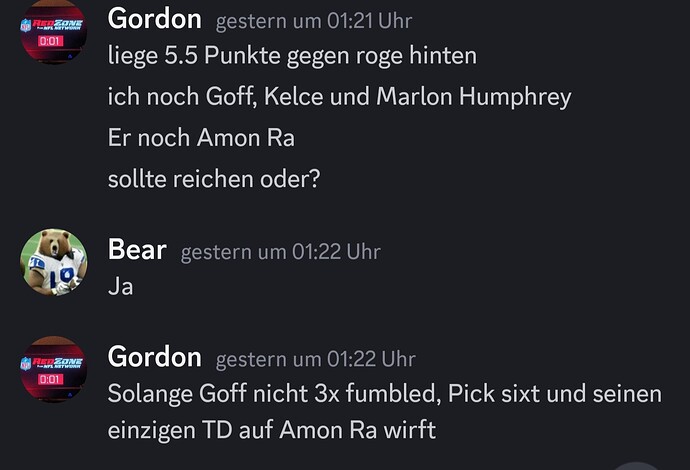Image resolution: width=690 pixels, height=470 pixels.
Task: Click the timestamp 'gestern um 01:21 Uhr'
Action: click(x=314, y=21)
